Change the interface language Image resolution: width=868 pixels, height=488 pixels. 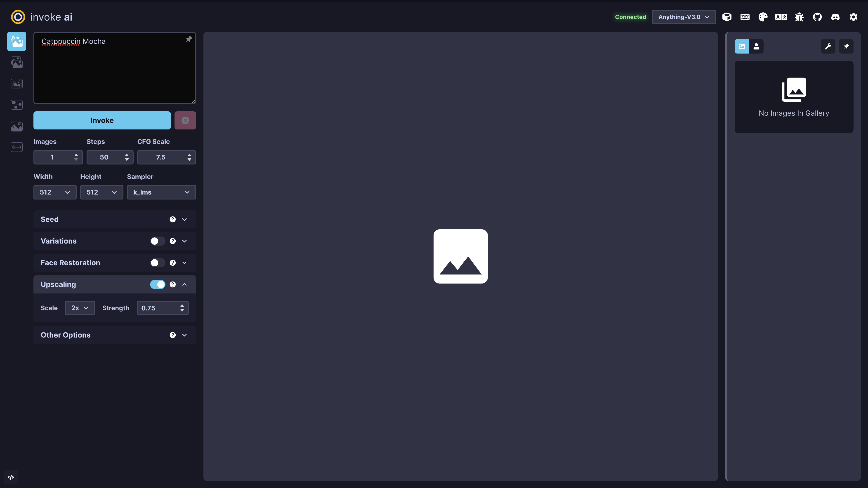[781, 17]
